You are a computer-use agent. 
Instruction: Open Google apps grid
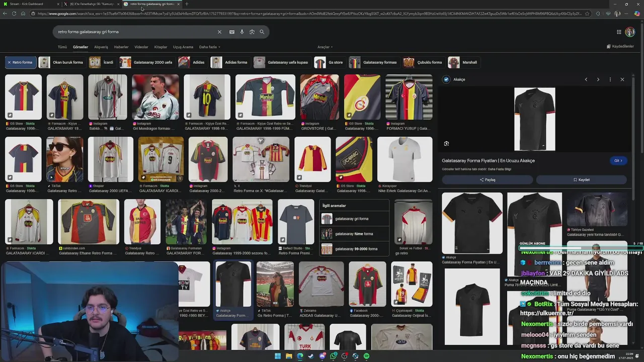[x=619, y=32]
